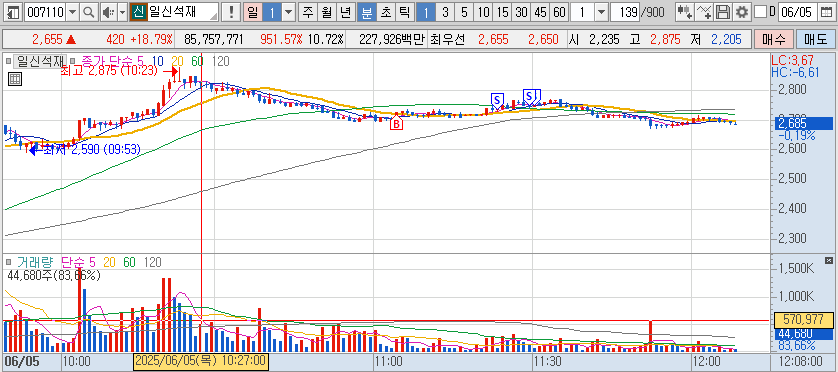Expand dropdown next to speaker icon

122,12
